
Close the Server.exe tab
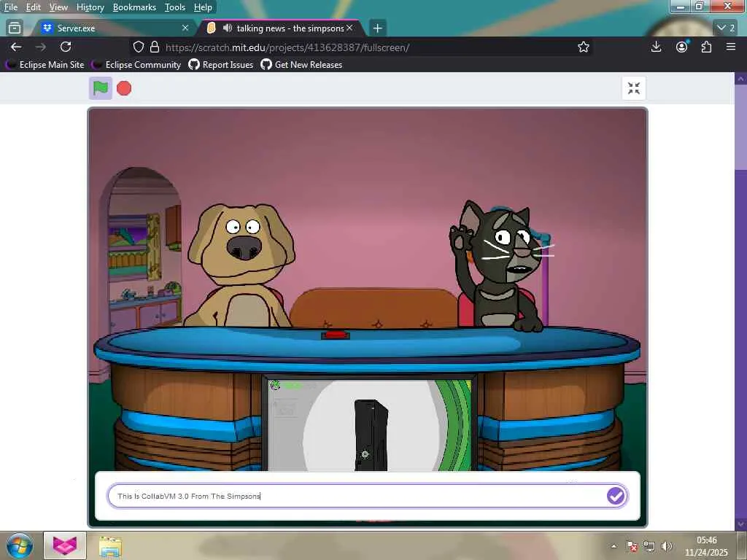185,28
